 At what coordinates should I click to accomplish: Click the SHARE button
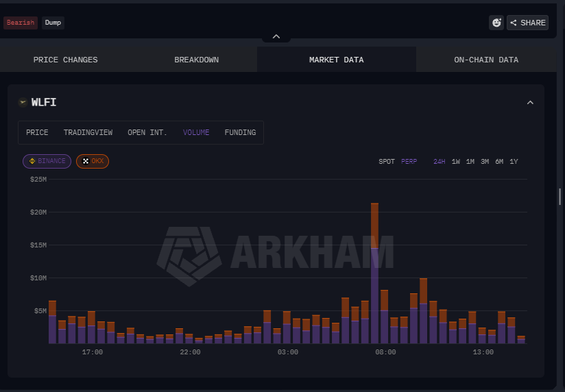527,23
